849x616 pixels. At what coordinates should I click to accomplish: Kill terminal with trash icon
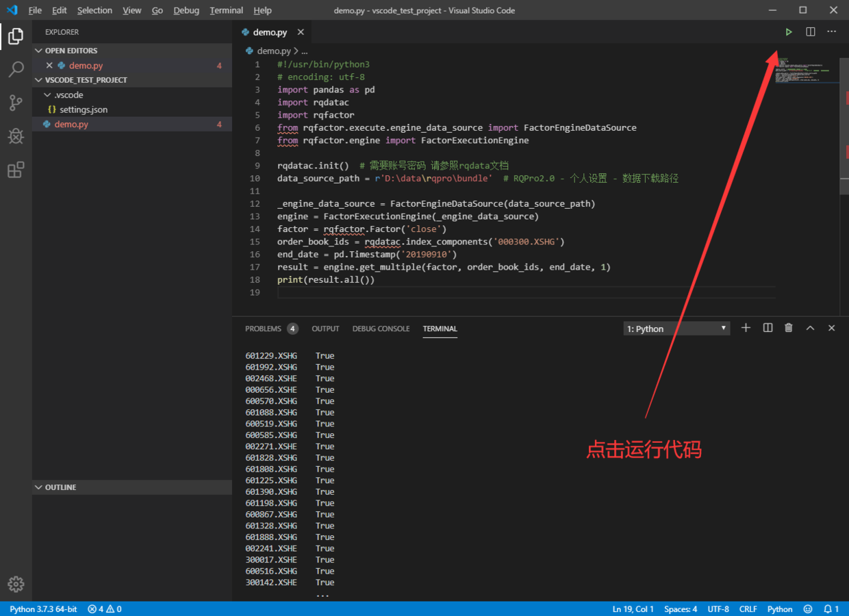pyautogui.click(x=789, y=329)
